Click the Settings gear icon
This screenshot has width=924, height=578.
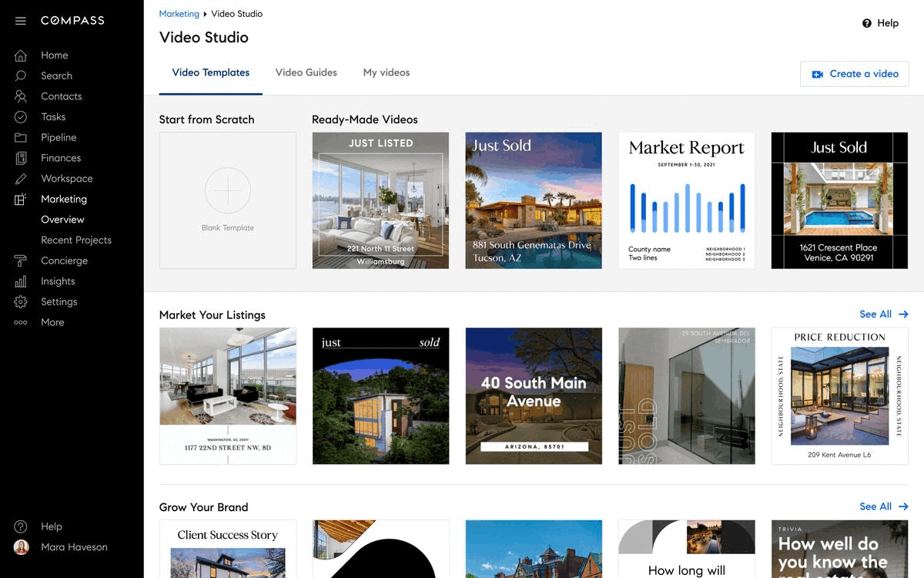21,302
